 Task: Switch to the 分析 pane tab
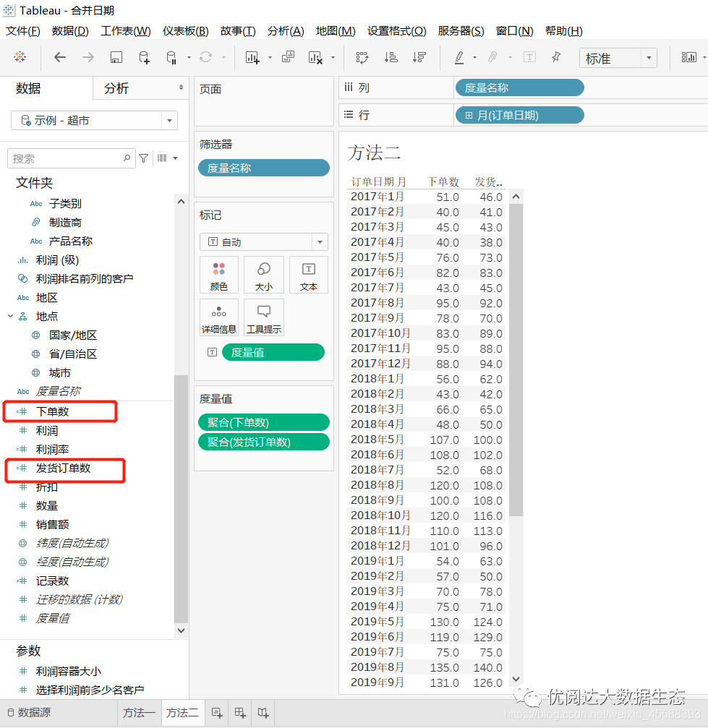116,88
